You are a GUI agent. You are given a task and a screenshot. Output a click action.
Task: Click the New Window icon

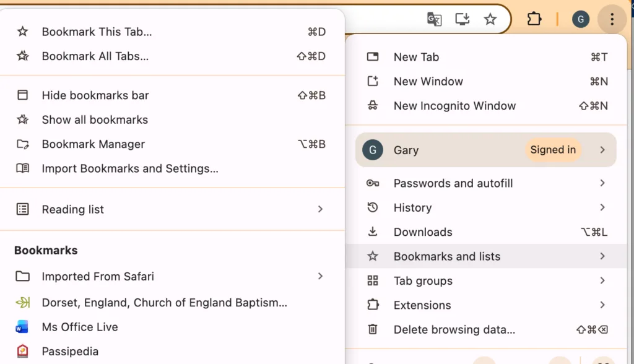(373, 81)
